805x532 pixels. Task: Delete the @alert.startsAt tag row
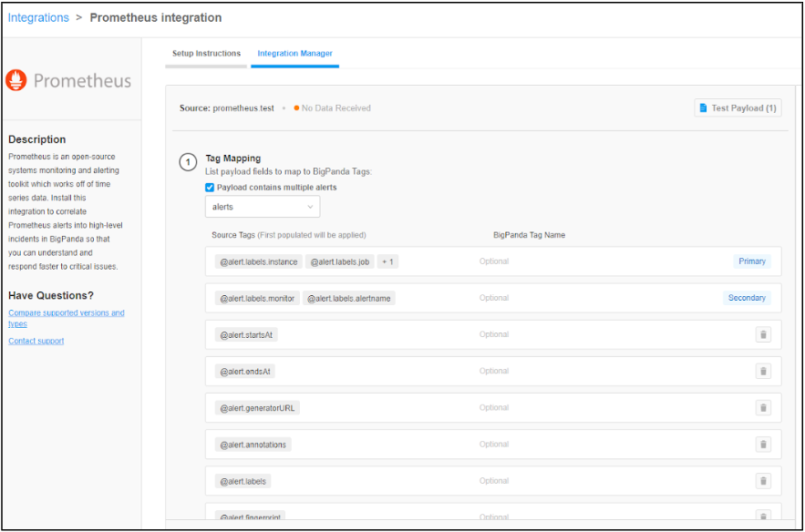[763, 334]
